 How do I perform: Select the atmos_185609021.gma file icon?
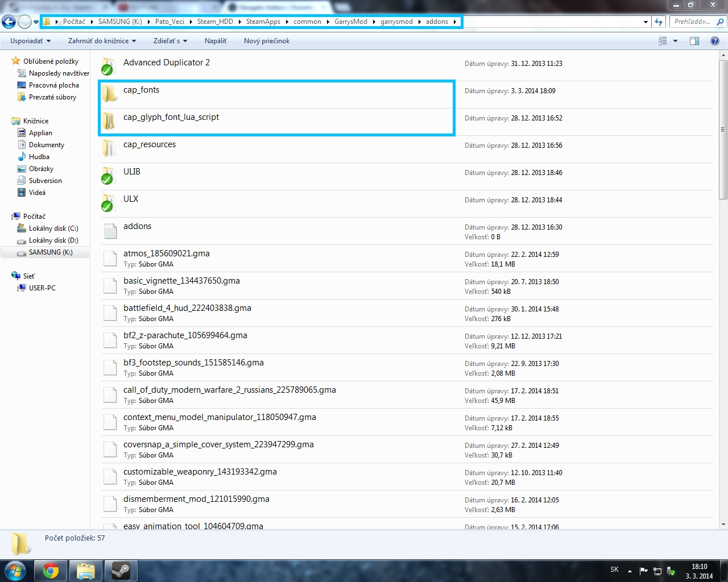coord(110,258)
